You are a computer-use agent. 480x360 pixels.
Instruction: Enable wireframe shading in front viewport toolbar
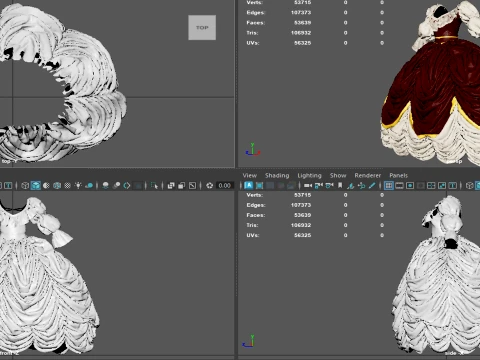pos(25,185)
